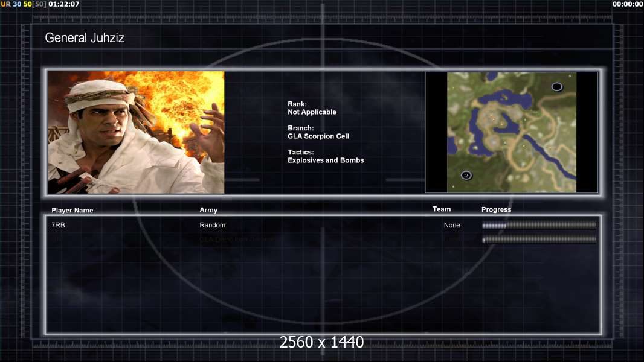Image resolution: width=644 pixels, height=362 pixels.
Task: Select player name 7RB
Action: point(58,225)
